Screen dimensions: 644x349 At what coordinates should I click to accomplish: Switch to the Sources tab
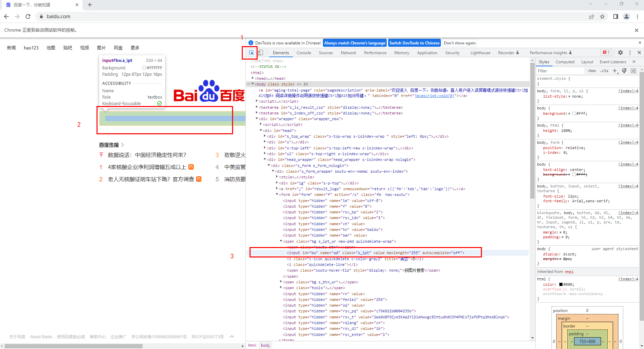(326, 53)
